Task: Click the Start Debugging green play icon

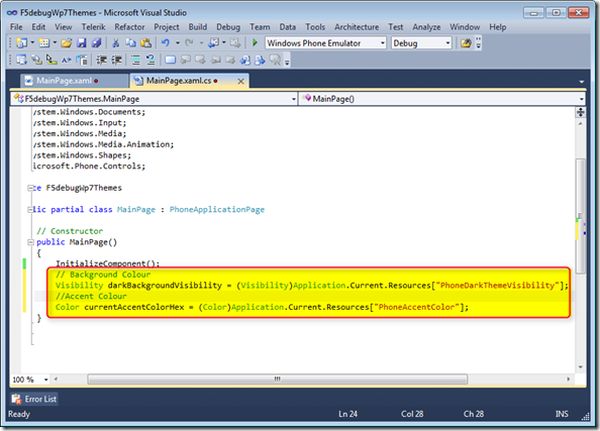Action: [x=255, y=43]
